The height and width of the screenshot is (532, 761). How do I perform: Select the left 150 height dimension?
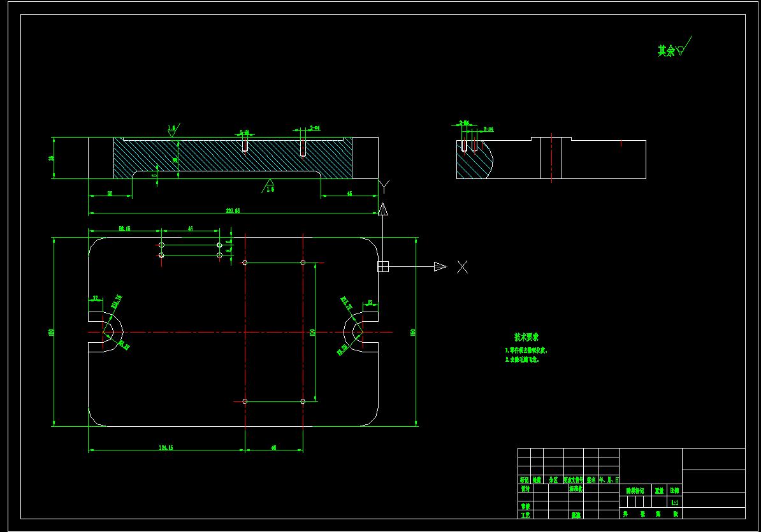[51, 332]
